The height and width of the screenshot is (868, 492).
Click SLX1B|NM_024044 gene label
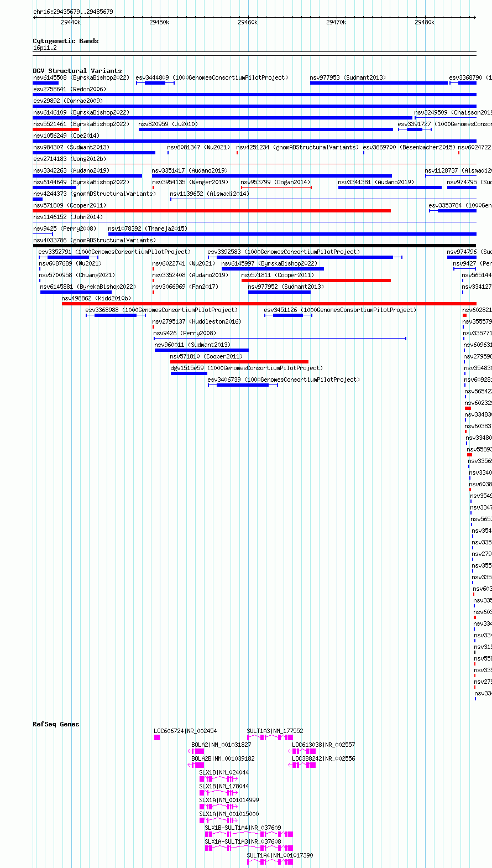click(224, 772)
